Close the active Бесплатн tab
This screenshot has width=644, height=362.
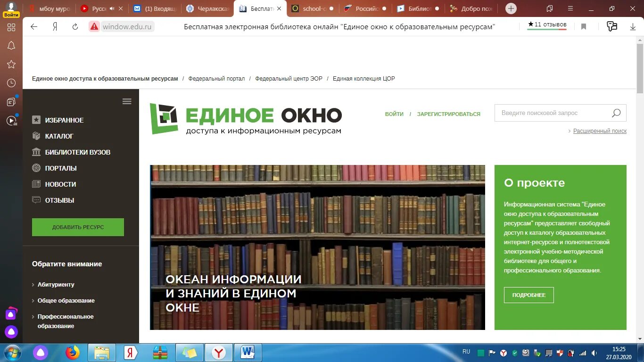point(279,8)
